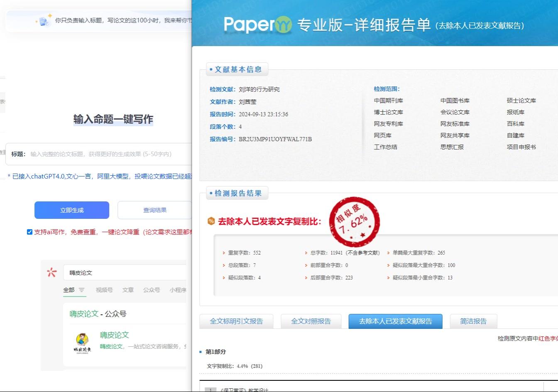The height and width of the screenshot is (392, 558).
Task: Click 网友共享库 in the detection range
Action: click(x=455, y=135)
